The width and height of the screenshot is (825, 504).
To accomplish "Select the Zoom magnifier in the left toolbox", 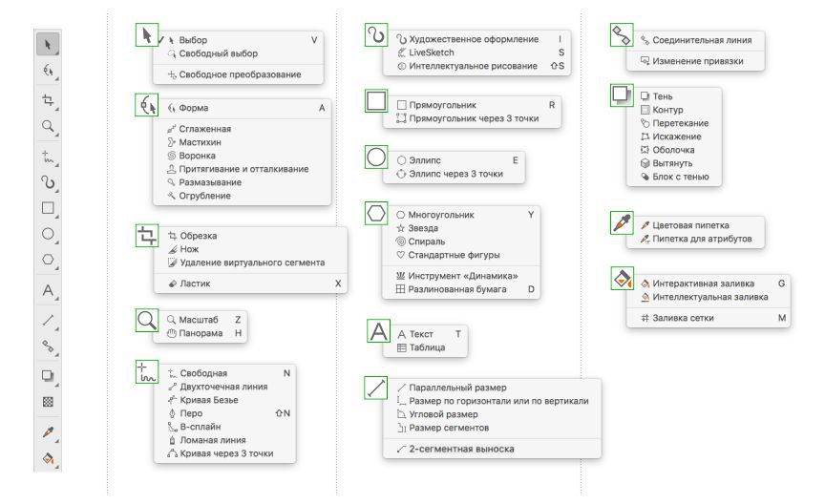I will [x=47, y=125].
